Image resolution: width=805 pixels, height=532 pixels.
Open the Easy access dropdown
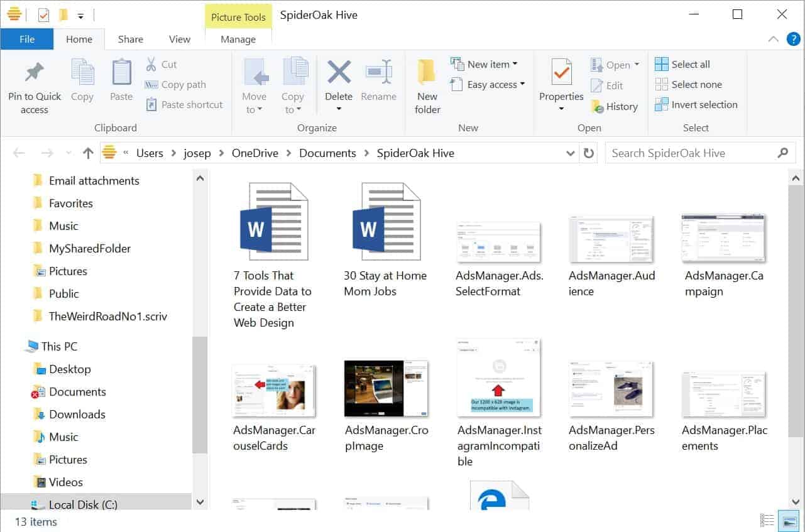pos(488,84)
